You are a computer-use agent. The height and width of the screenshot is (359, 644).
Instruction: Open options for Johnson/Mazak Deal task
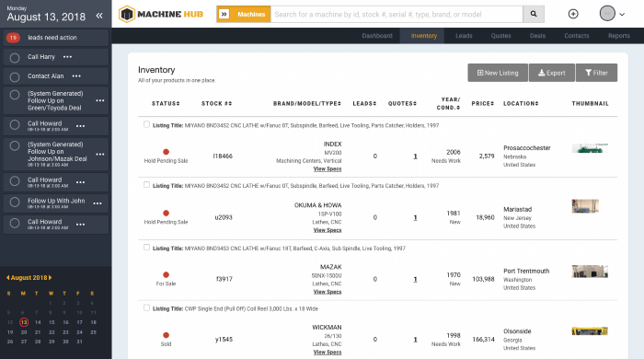(100, 154)
